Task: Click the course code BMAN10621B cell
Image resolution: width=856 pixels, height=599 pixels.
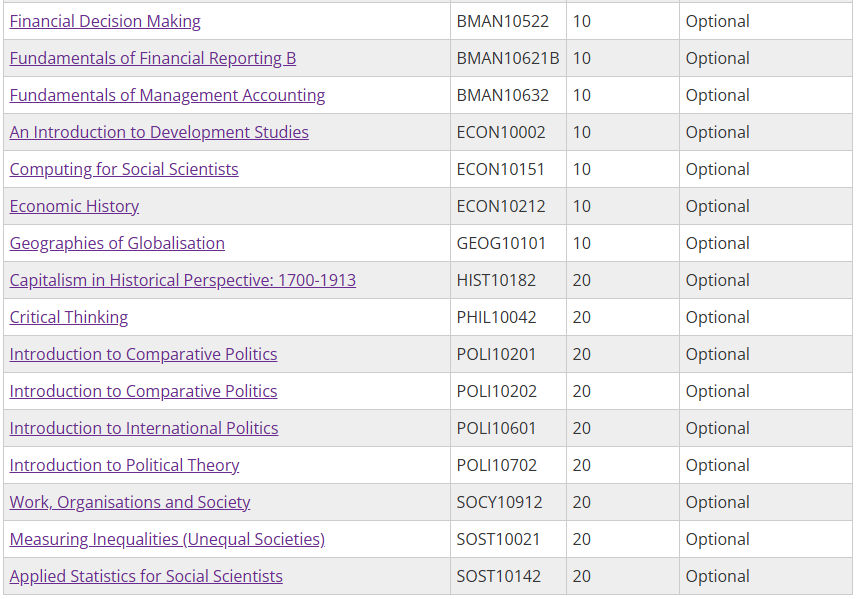Action: point(508,58)
